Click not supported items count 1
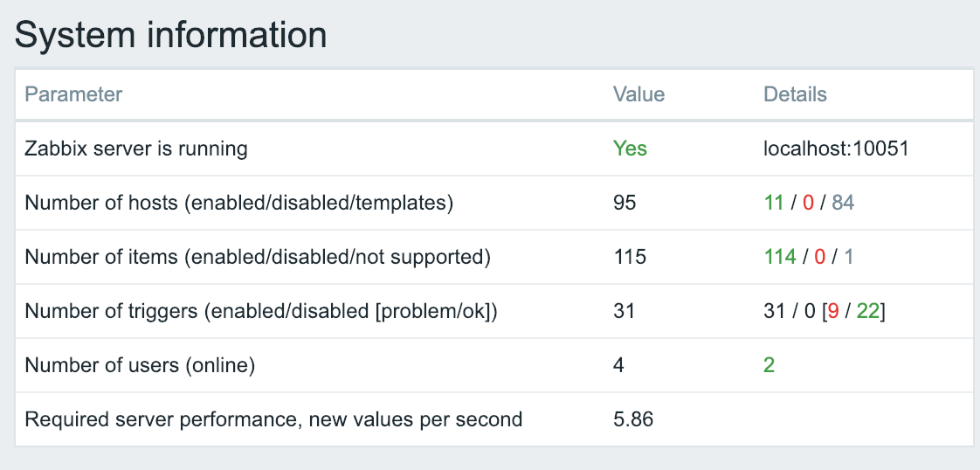The width and height of the screenshot is (980, 470). [x=849, y=257]
